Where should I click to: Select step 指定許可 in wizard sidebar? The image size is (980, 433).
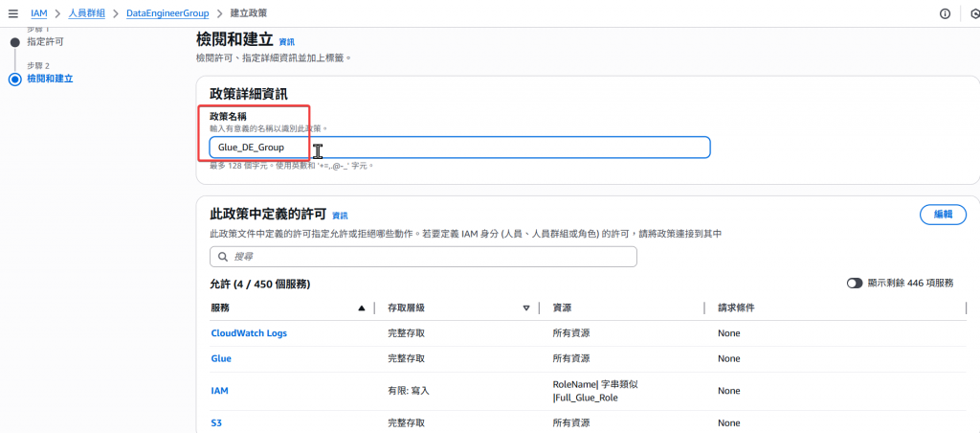click(45, 42)
